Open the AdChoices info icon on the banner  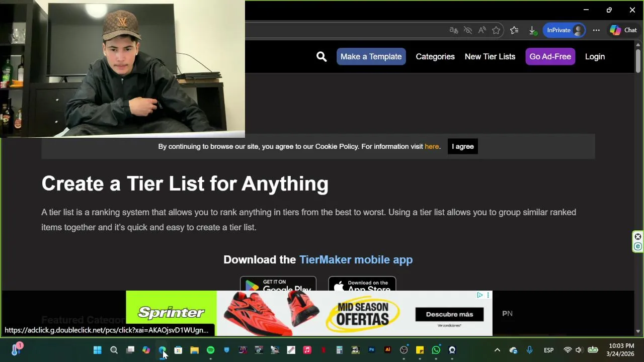pos(480,295)
